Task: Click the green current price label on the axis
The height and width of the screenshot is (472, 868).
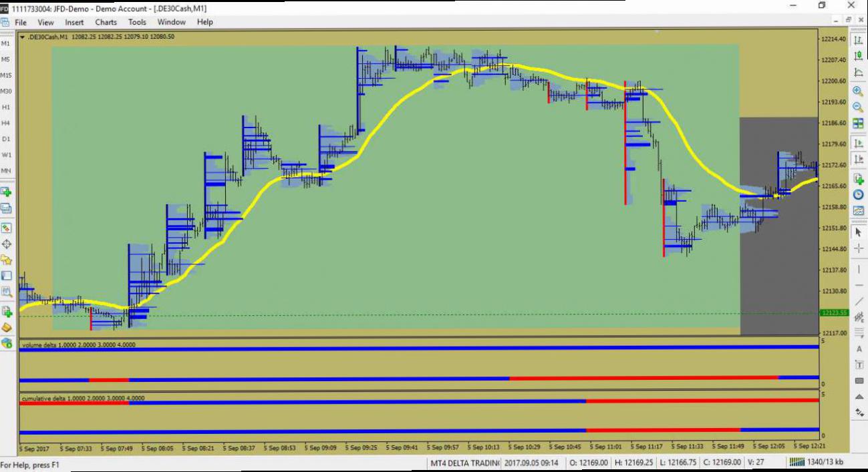Action: 833,312
